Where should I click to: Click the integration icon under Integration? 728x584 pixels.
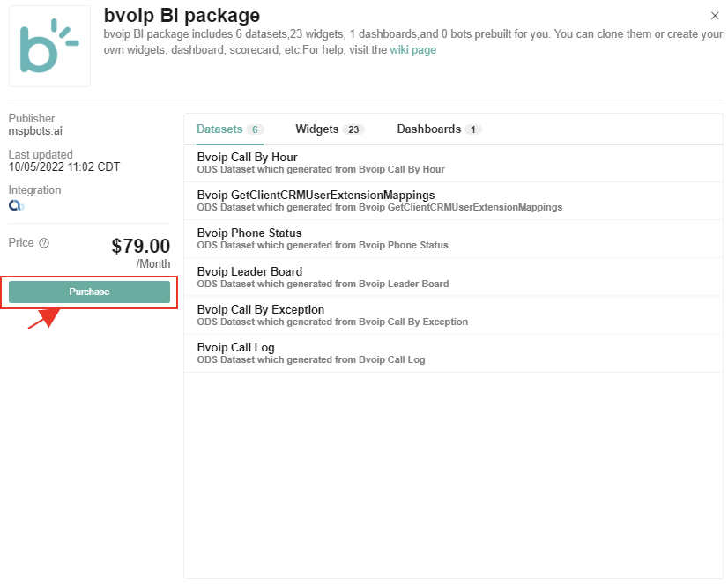pos(17,205)
